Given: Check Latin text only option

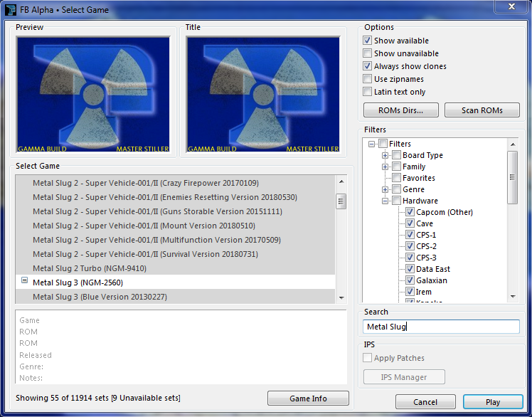Looking at the screenshot, I should 367,92.
